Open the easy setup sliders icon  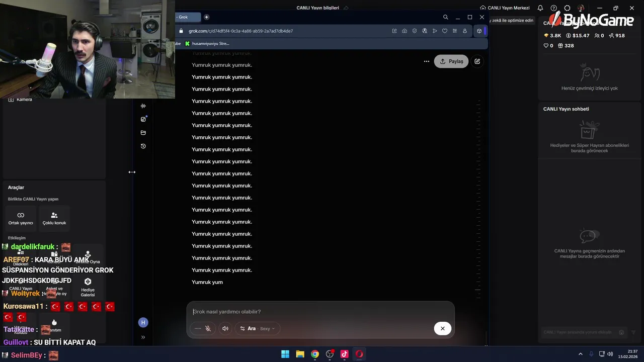[455, 31]
